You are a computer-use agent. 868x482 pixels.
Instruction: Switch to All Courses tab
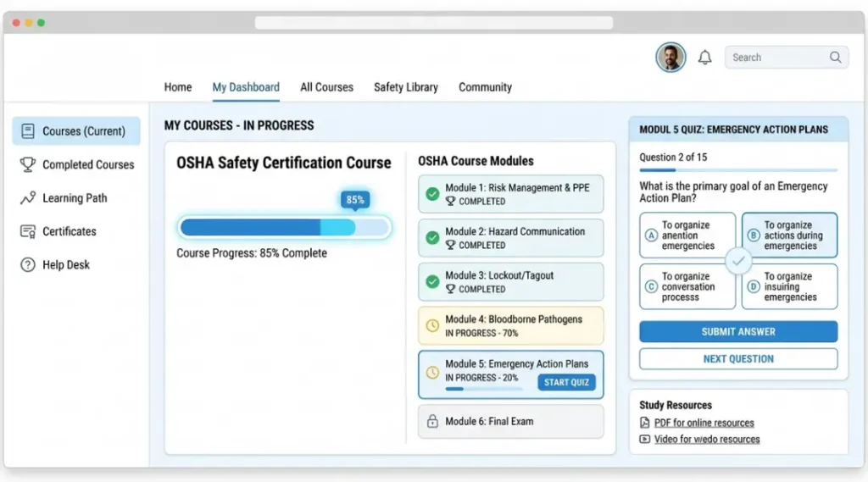326,87
